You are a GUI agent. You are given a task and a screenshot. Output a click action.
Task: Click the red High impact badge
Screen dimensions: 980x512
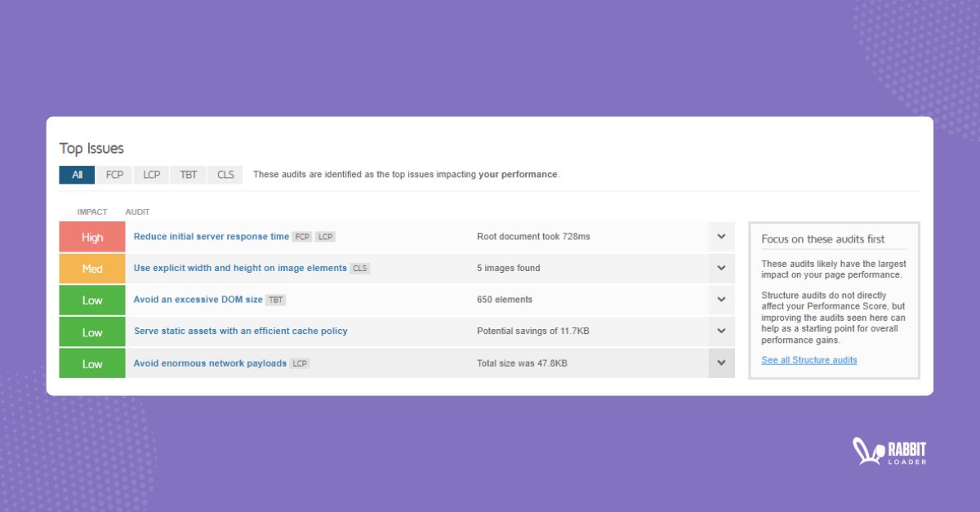point(91,237)
